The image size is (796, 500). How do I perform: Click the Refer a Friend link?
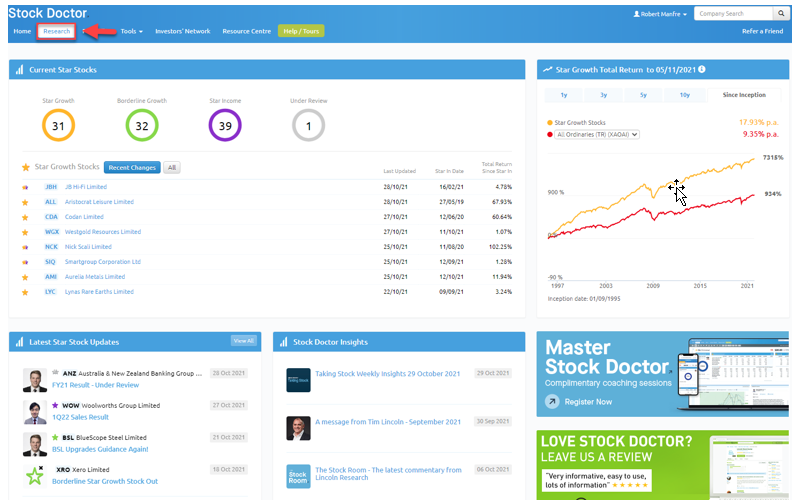pos(762,31)
